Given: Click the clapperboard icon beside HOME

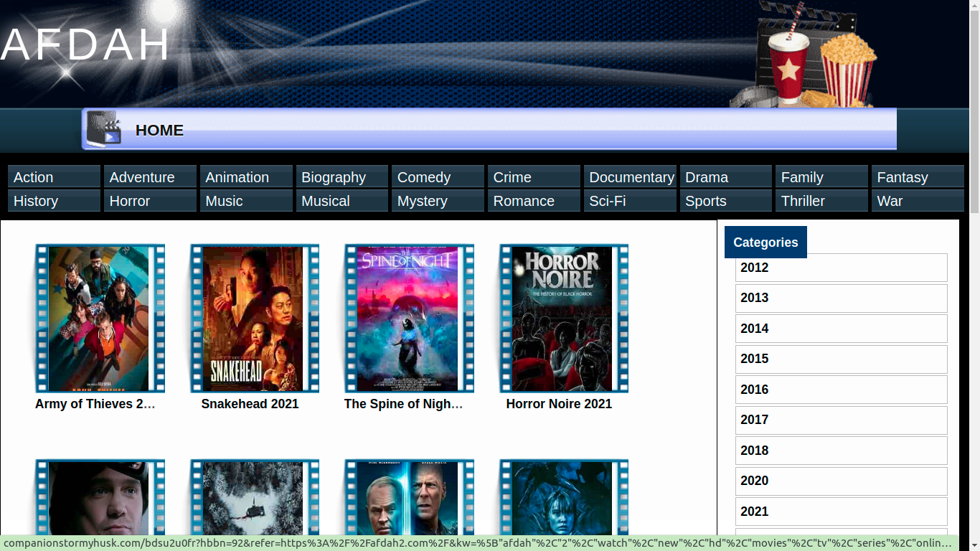Looking at the screenshot, I should tap(103, 129).
